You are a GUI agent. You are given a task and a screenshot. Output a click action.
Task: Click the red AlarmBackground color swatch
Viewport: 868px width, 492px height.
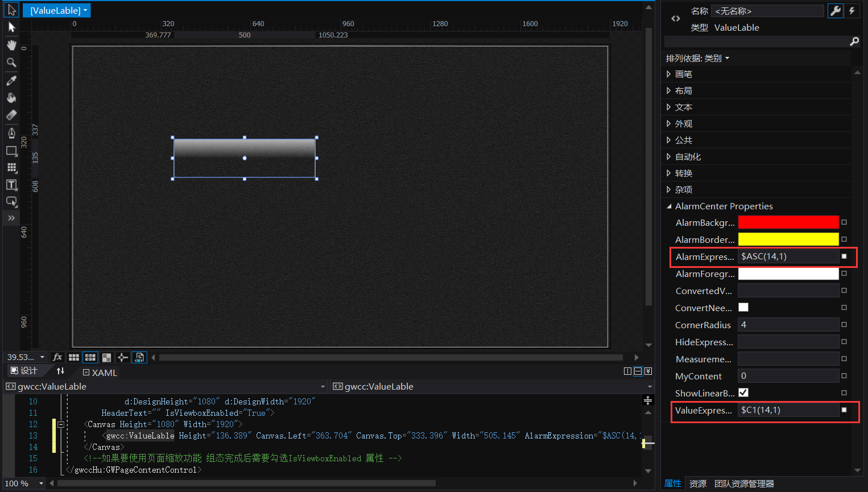[788, 222]
